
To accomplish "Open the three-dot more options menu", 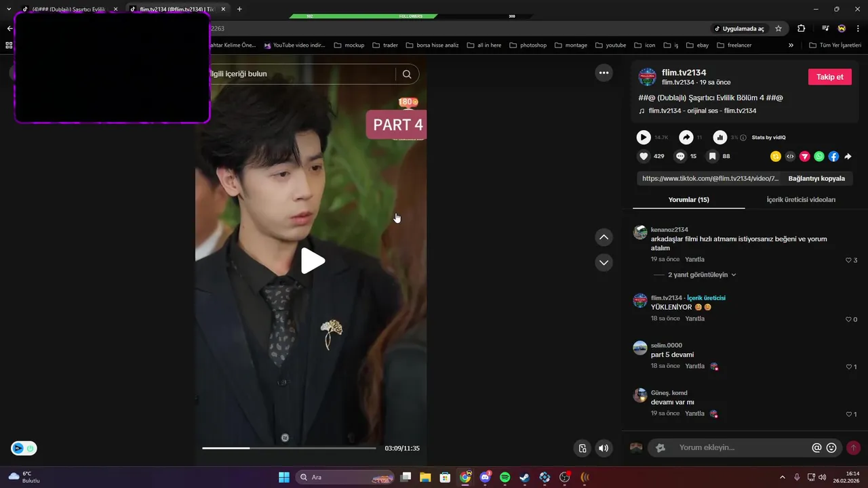I will [604, 73].
